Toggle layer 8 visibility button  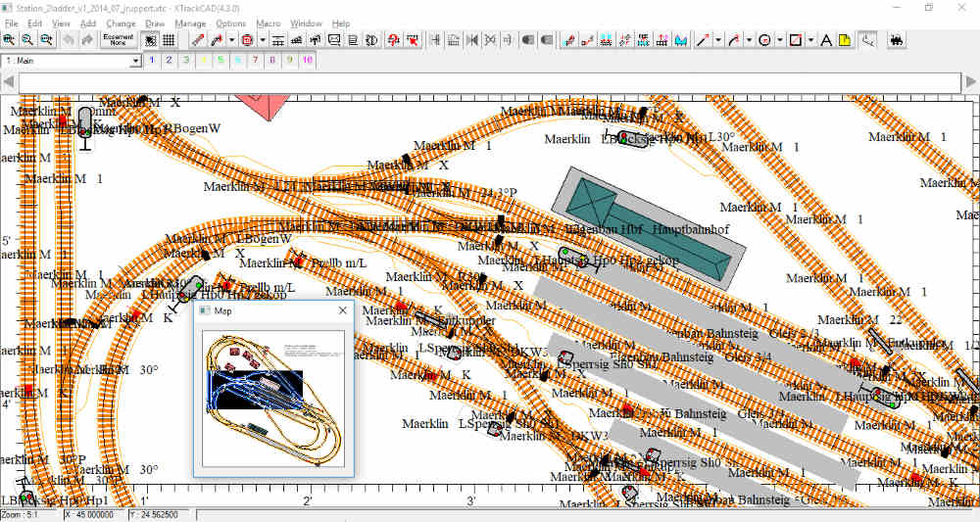(272, 61)
